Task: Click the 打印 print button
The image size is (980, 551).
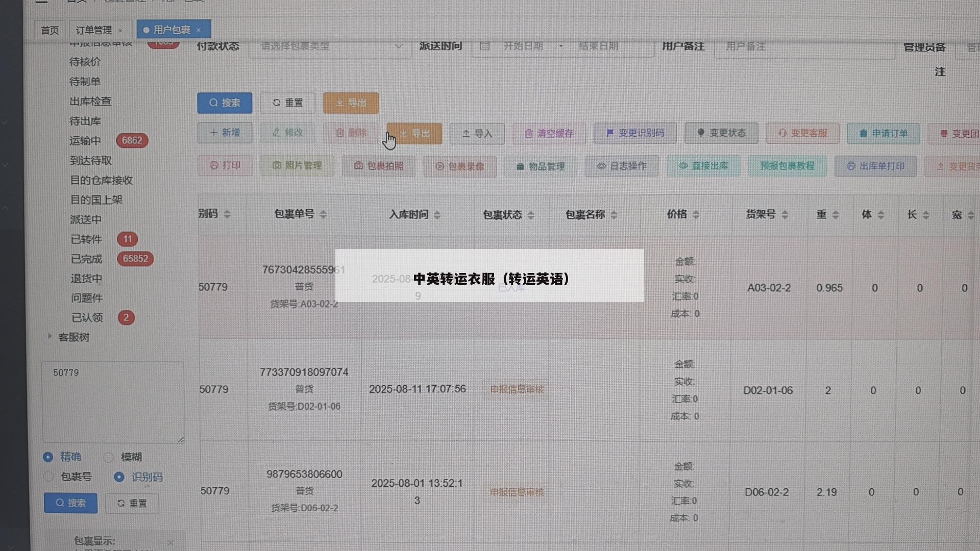Action: [225, 165]
